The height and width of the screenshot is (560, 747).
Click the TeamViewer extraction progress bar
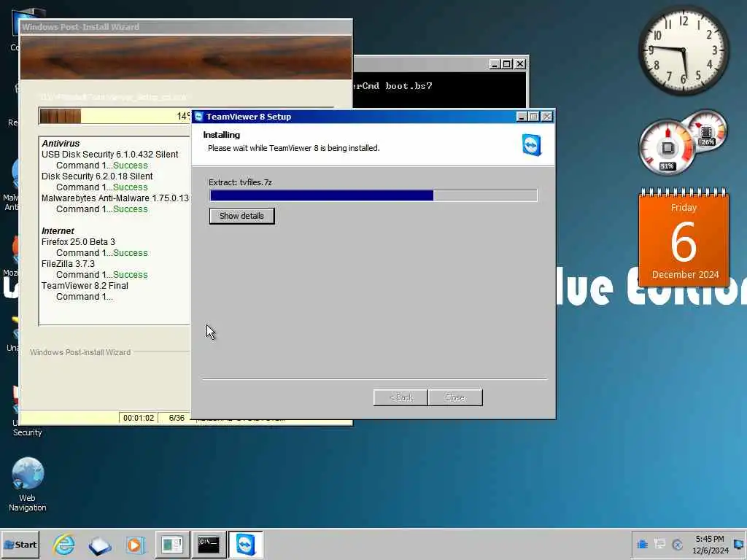(x=373, y=195)
